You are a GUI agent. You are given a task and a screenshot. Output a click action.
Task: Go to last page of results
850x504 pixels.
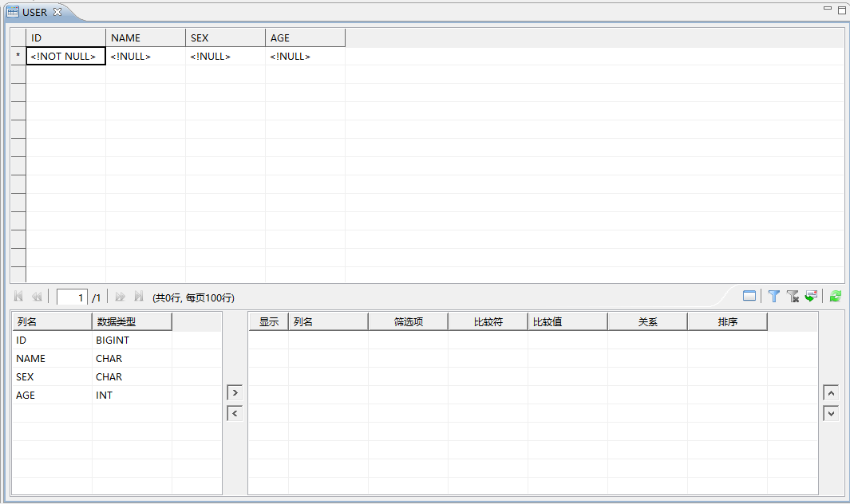139,296
